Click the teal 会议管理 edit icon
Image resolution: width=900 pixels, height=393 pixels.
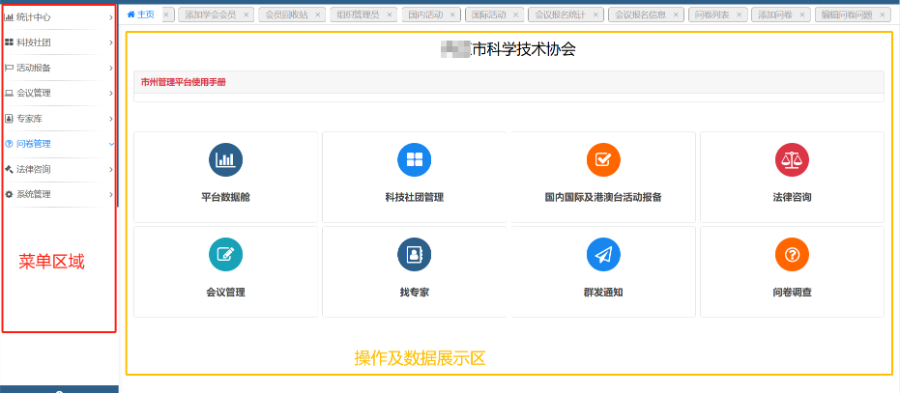(x=226, y=255)
